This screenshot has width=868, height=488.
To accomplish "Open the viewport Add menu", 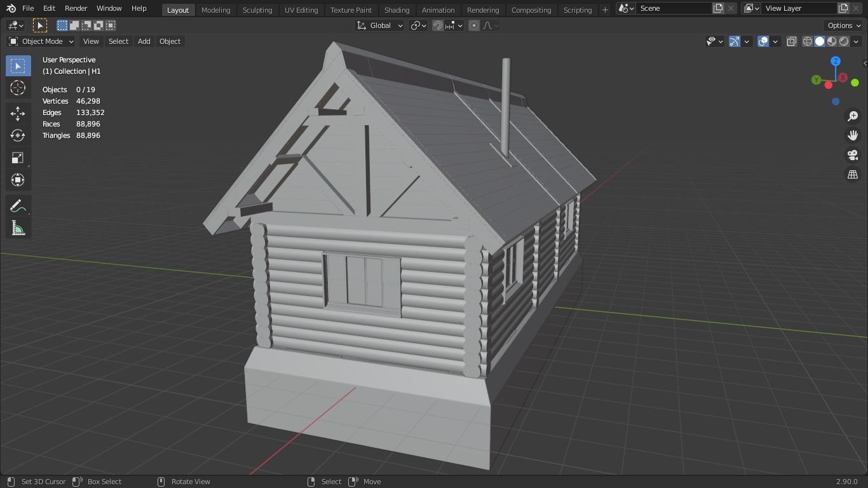I will (x=144, y=41).
